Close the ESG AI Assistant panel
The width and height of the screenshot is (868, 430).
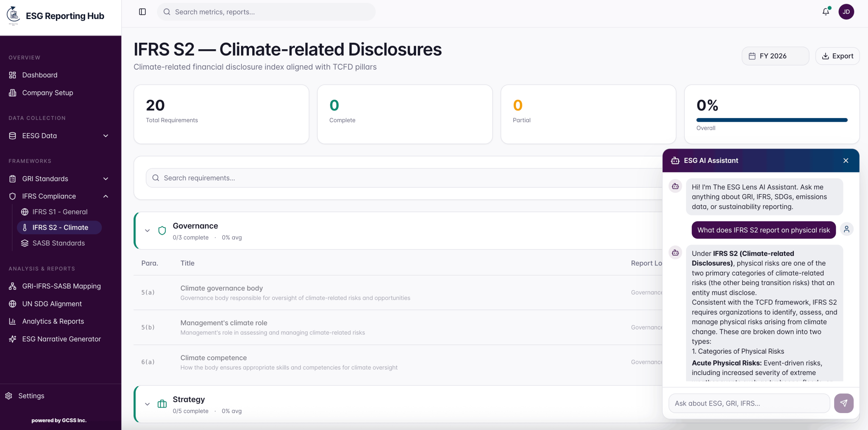coord(846,161)
